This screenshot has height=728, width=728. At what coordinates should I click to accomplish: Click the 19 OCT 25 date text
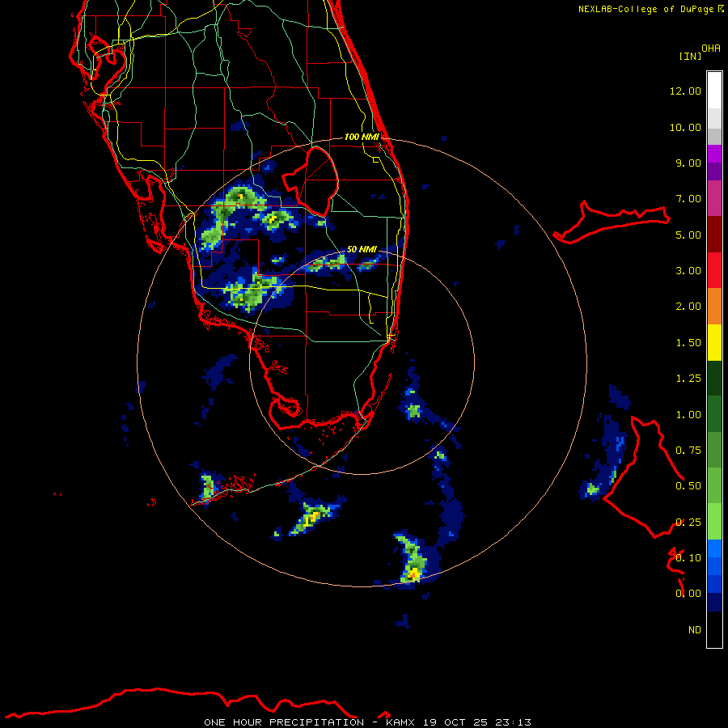tap(455, 722)
